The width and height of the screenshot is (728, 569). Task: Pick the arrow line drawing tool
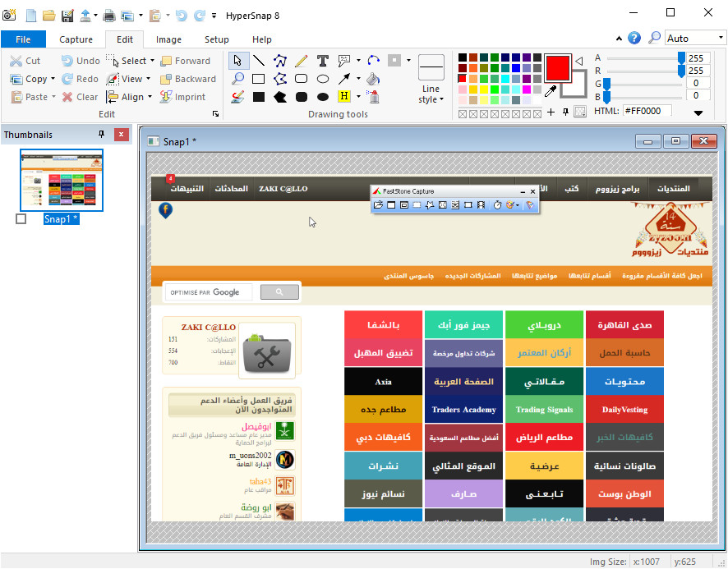coord(344,79)
